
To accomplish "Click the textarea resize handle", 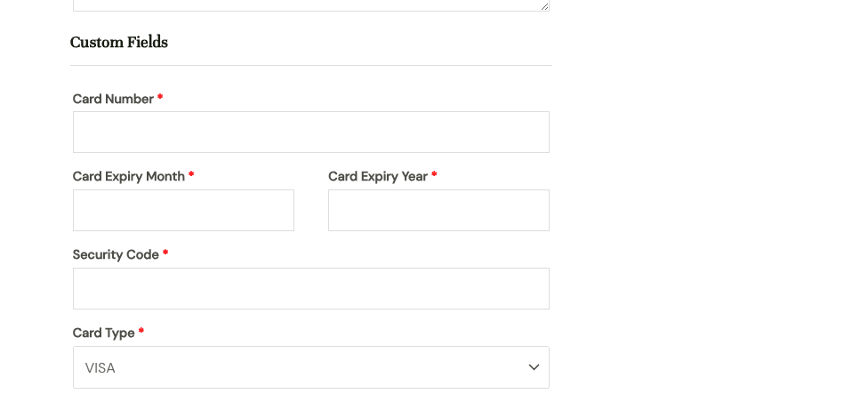I will tap(544, 6).
